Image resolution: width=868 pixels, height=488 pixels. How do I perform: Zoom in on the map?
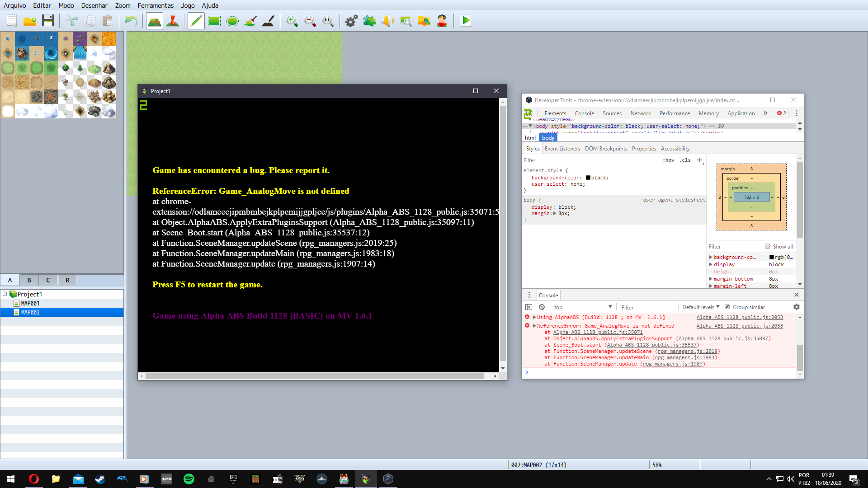click(x=292, y=21)
